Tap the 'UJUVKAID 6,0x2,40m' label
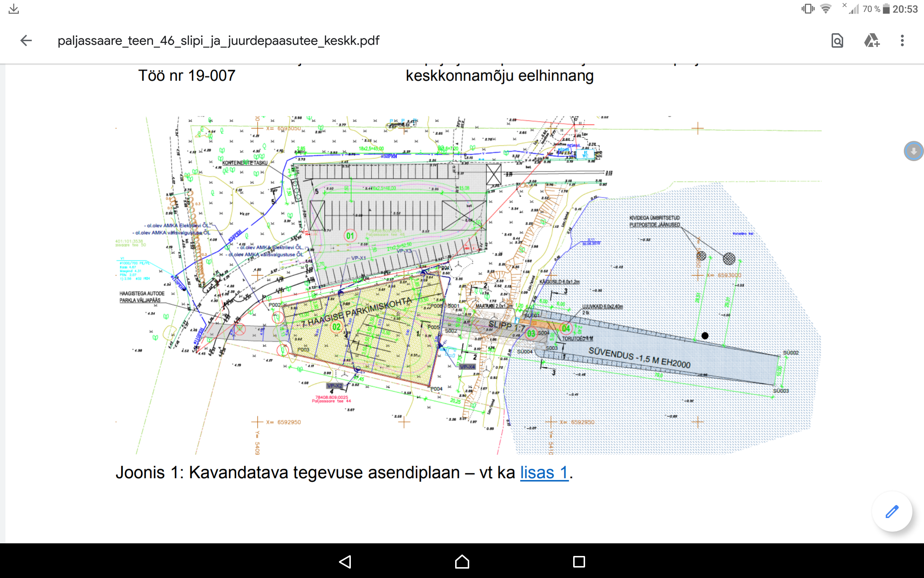The height and width of the screenshot is (578, 924). click(602, 307)
